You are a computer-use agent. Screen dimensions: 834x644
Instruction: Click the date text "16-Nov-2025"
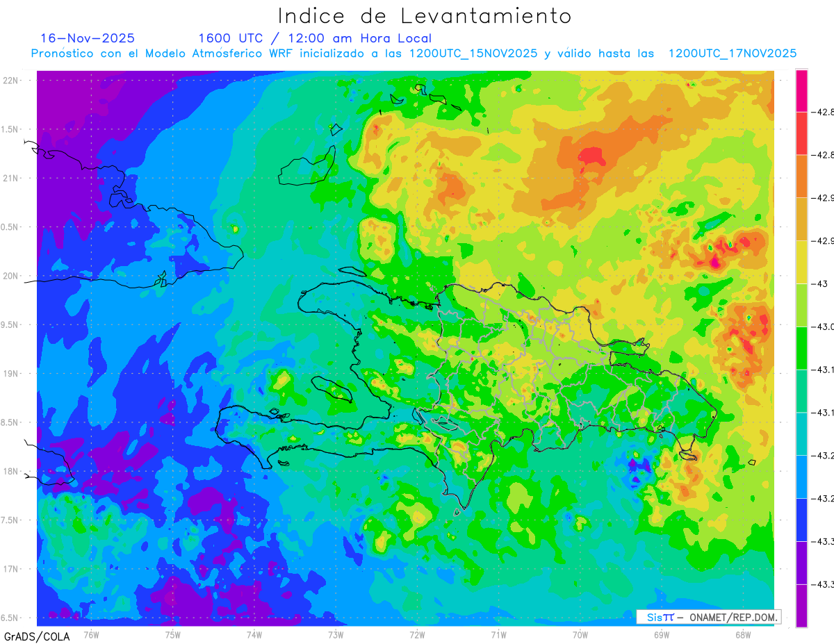pyautogui.click(x=88, y=38)
